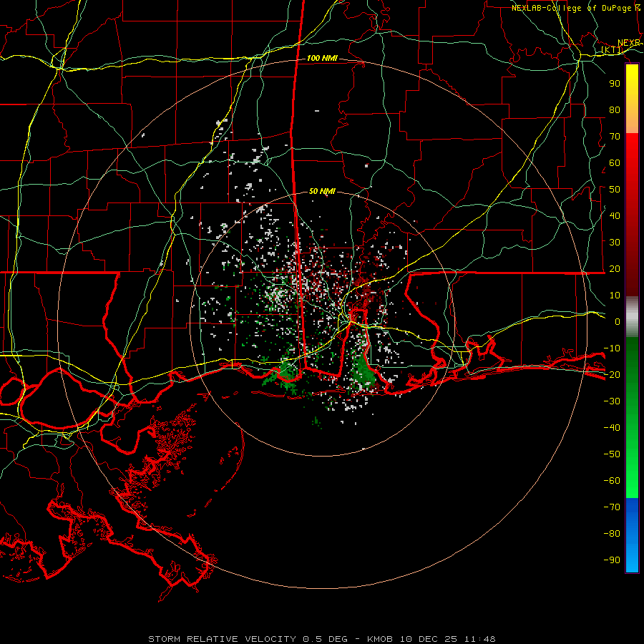Click the -60 value on the velocity scale

click(612, 481)
